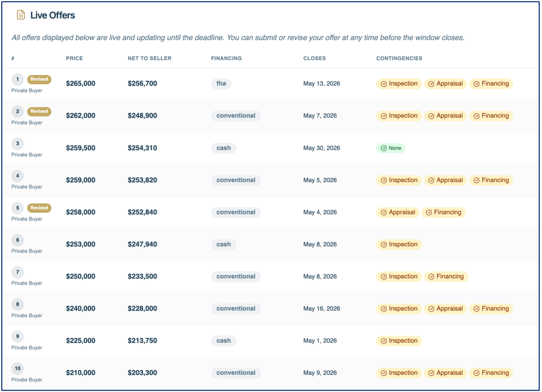This screenshot has height=392, width=542.
Task: Click the $253,820 net to seller value
Action: 142,180
